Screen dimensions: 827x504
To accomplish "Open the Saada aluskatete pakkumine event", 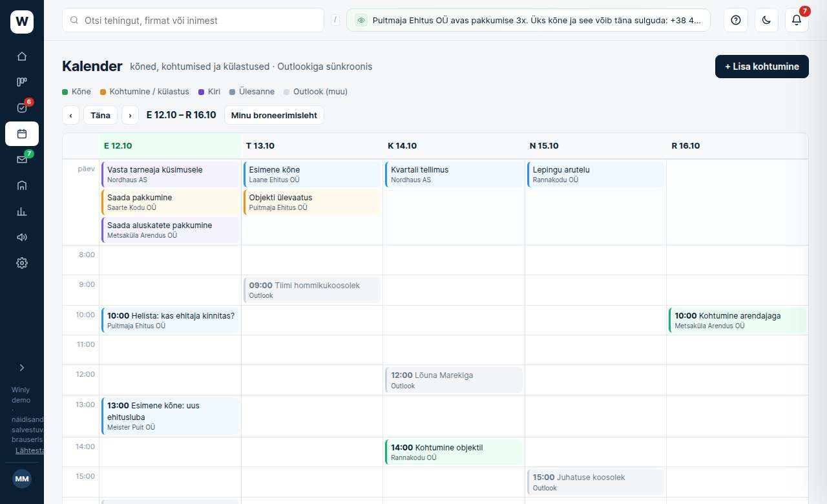I will pyautogui.click(x=170, y=230).
